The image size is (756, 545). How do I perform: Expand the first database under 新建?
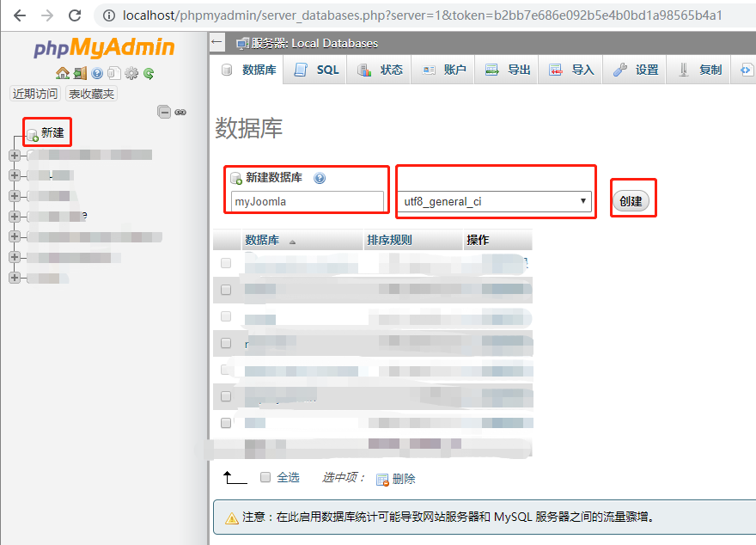15,156
